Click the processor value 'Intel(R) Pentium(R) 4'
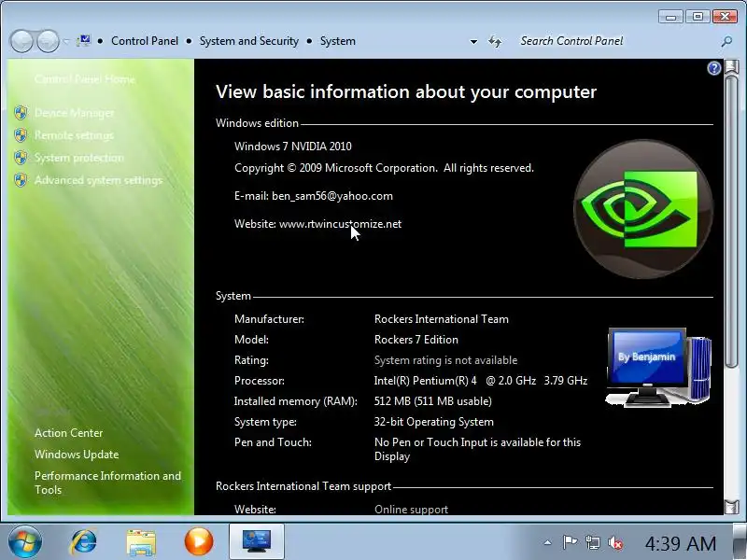The width and height of the screenshot is (747, 560). 426,381
